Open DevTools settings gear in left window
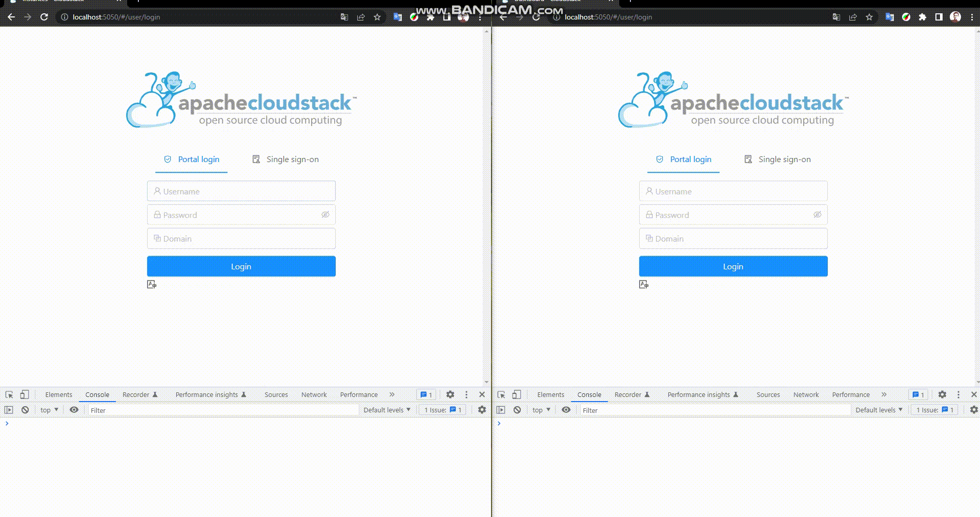 tap(450, 394)
